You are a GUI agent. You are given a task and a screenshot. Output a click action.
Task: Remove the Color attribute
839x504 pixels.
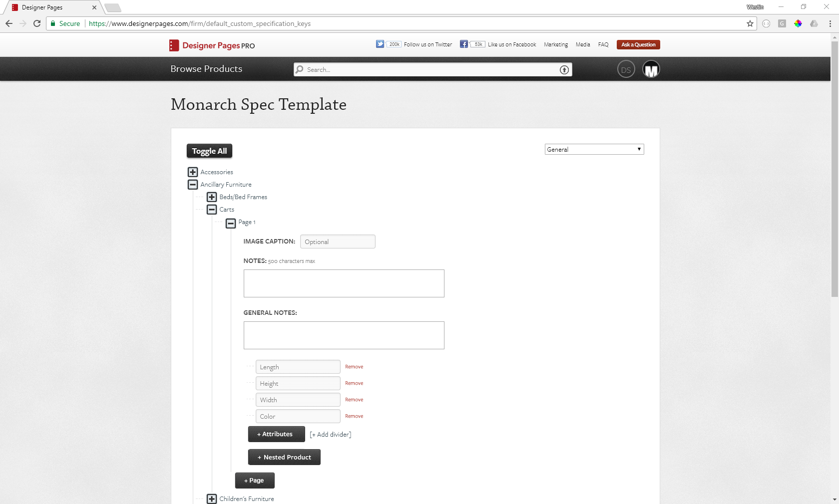click(x=354, y=416)
